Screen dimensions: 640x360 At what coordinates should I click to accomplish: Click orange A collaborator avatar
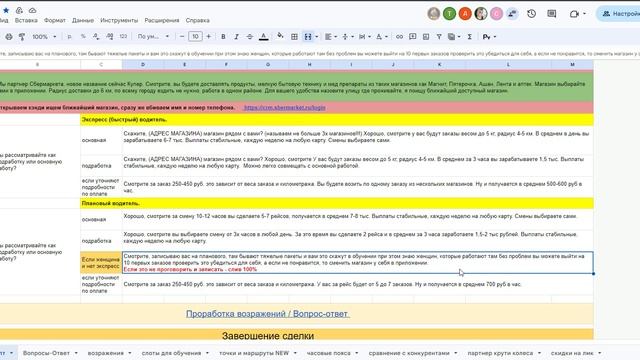[x=465, y=13]
